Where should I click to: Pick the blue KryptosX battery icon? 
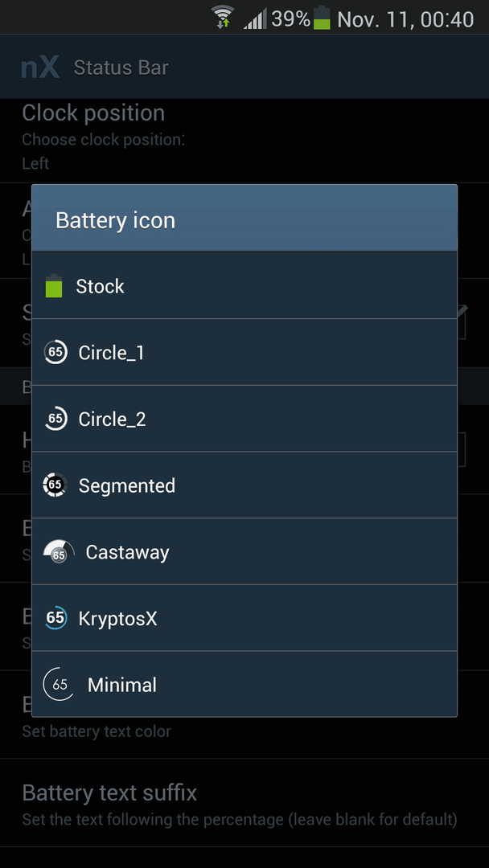point(55,618)
